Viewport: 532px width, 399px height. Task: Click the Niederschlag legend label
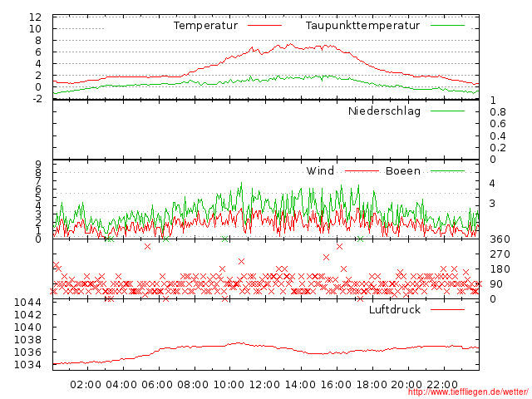384,111
